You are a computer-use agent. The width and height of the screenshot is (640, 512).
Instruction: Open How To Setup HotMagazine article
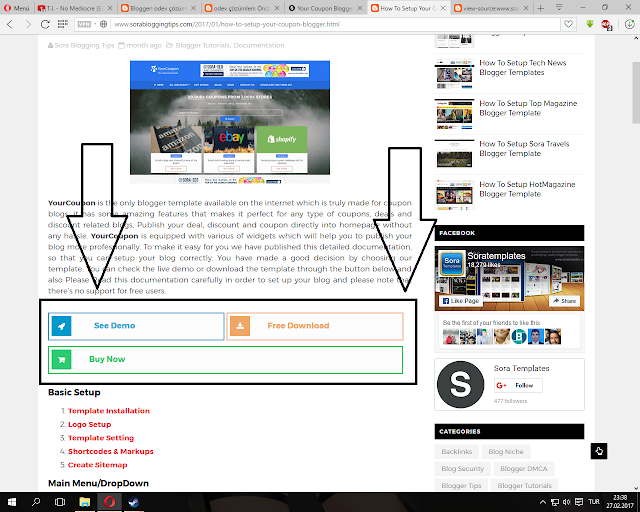click(527, 189)
